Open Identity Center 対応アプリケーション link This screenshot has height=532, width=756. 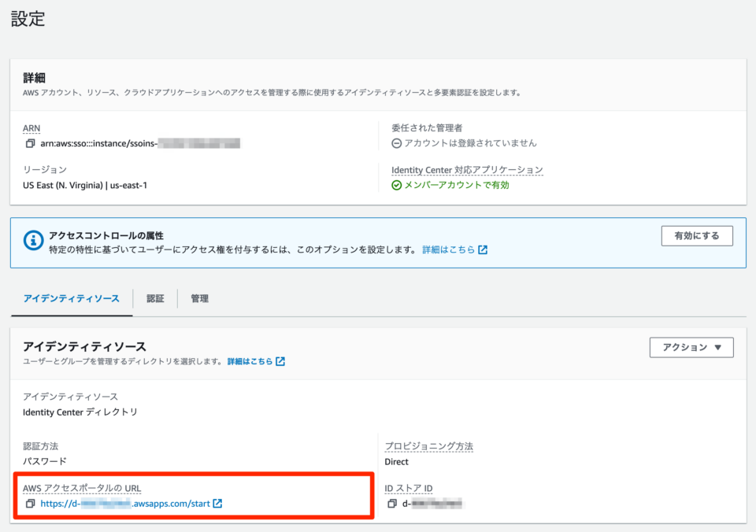tap(469, 168)
